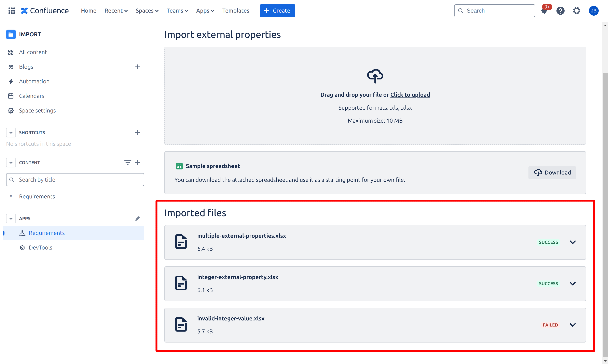Add a shortcut with plus icon

click(x=138, y=133)
